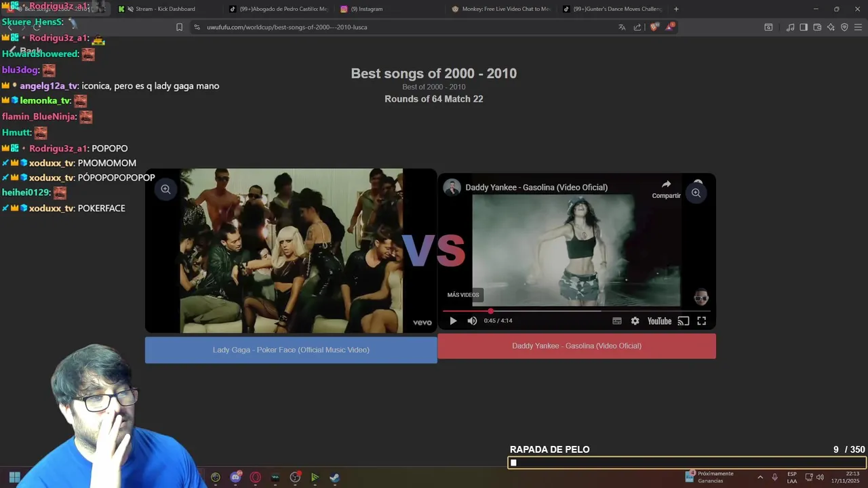Viewport: 868px width, 488px height.
Task: Click the share page icon in address bar
Action: pyautogui.click(x=637, y=27)
